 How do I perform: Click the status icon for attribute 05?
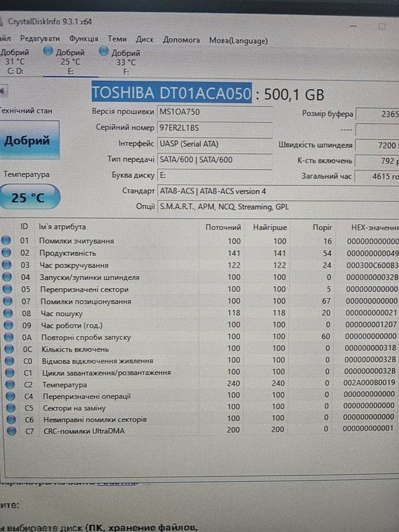click(7, 289)
